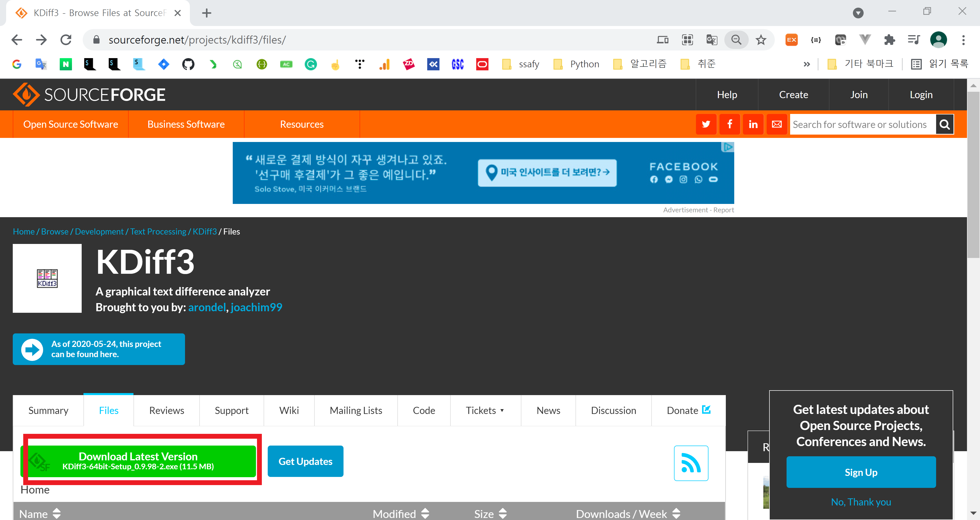Viewport: 980px width, 520px height.
Task: Click the Twitter share icon
Action: pyautogui.click(x=706, y=124)
